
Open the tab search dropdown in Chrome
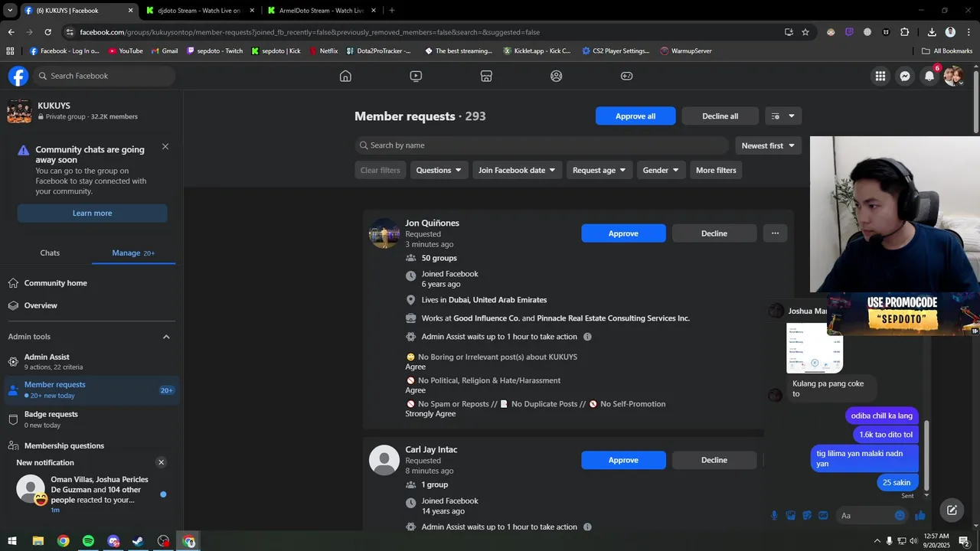(x=10, y=10)
